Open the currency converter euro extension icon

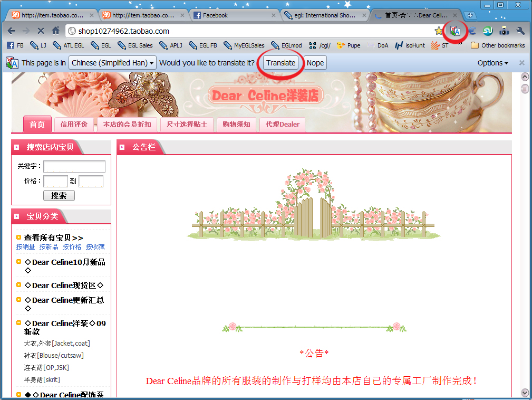pyautogui.click(x=472, y=31)
